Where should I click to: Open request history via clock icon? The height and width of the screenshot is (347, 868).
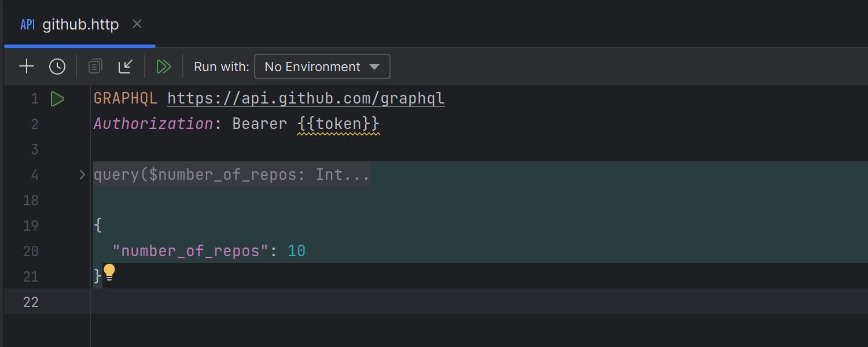pos(57,67)
